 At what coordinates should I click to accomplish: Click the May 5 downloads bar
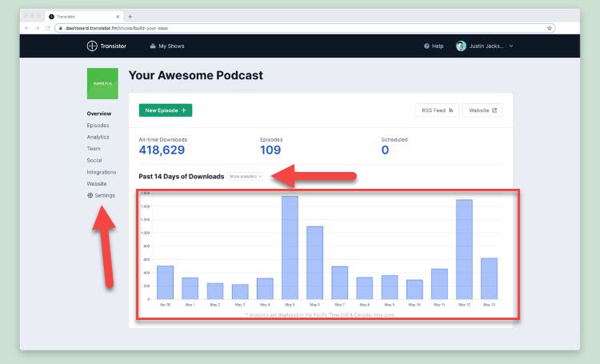click(x=290, y=248)
